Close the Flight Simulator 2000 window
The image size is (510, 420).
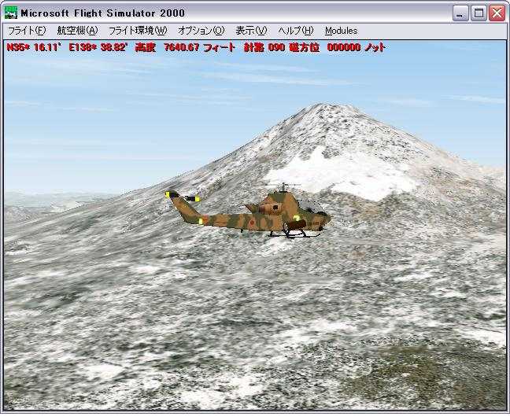pos(496,13)
